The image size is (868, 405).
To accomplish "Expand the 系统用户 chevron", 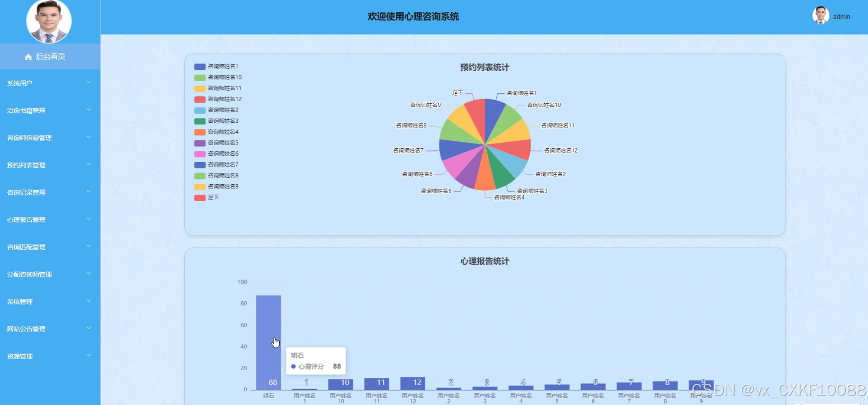I will pos(89,83).
